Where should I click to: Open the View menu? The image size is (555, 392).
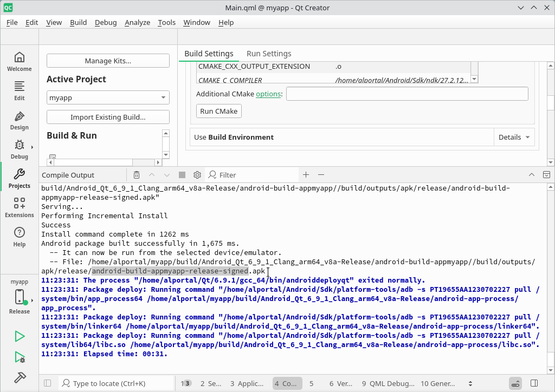pyautogui.click(x=54, y=22)
